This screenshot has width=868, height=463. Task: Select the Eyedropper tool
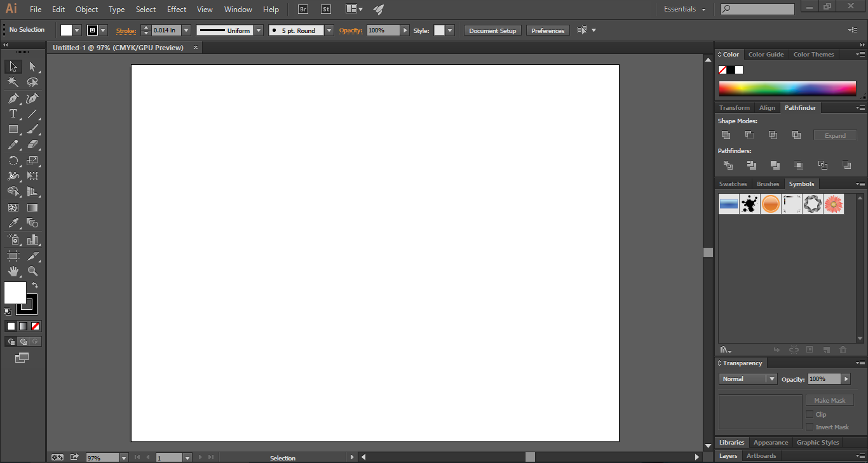(13, 223)
